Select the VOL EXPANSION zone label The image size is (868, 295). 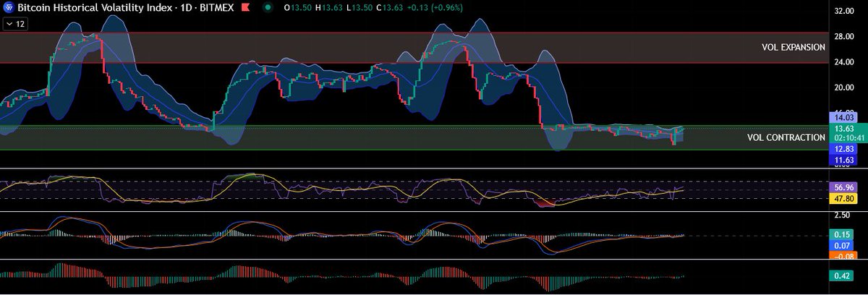click(793, 47)
